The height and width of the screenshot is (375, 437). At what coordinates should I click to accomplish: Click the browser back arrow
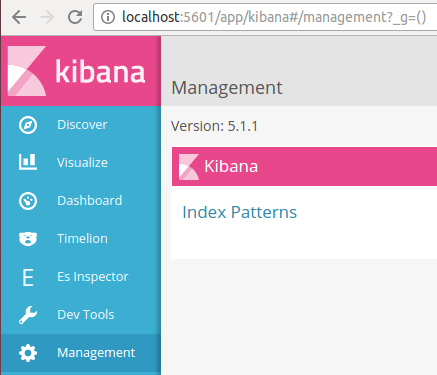point(19,17)
